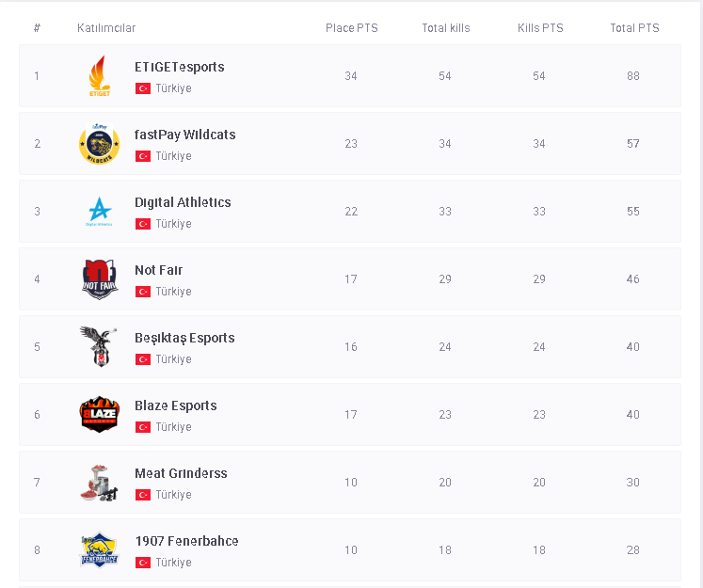Click the Türkiye flag under ETIGETesports
This screenshot has width=703, height=588.
coord(143,88)
